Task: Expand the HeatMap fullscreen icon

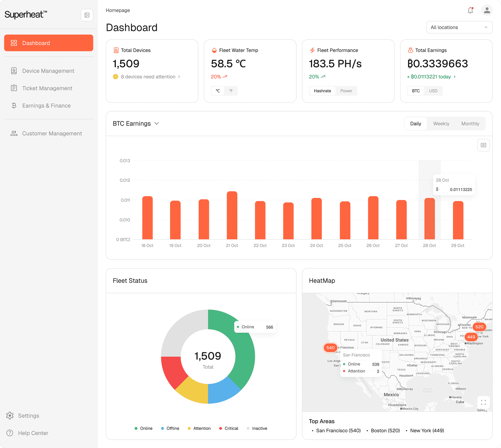Action: [483, 402]
